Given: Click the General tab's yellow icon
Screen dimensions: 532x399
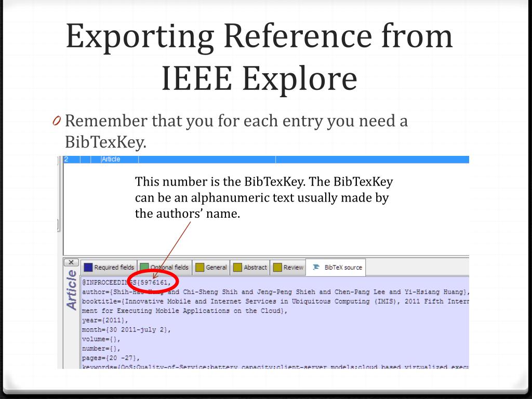Looking at the screenshot, I should click(x=200, y=268).
